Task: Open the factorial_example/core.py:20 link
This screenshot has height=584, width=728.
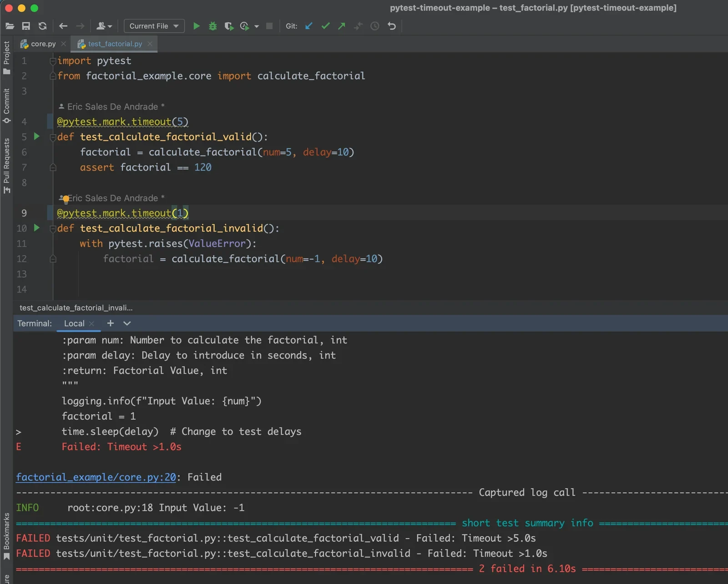Action: click(96, 477)
